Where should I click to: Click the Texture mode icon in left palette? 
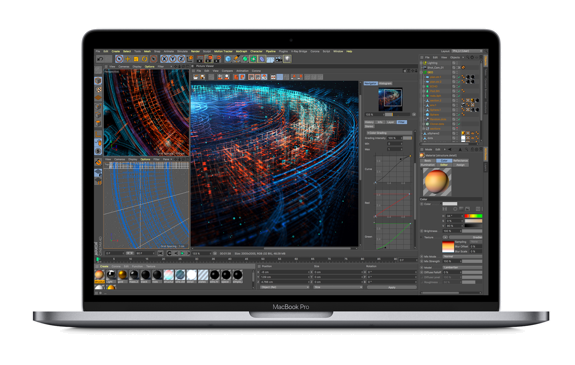(98, 89)
